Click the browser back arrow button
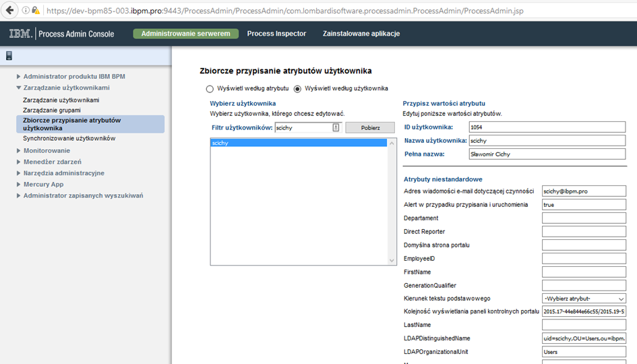The image size is (637, 364). (9, 10)
